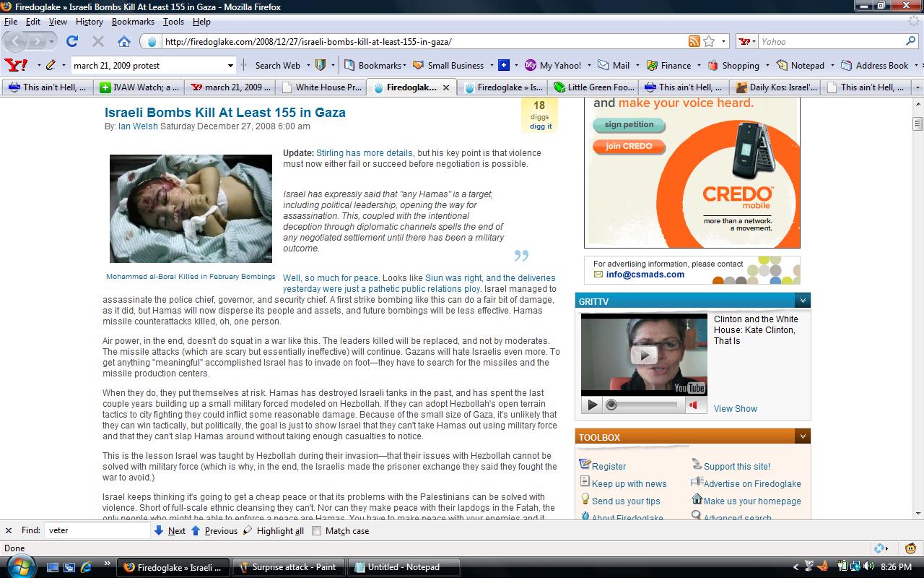The width and height of the screenshot is (924, 578).
Task: Mute the GRITTV video sound
Action: pos(694,405)
